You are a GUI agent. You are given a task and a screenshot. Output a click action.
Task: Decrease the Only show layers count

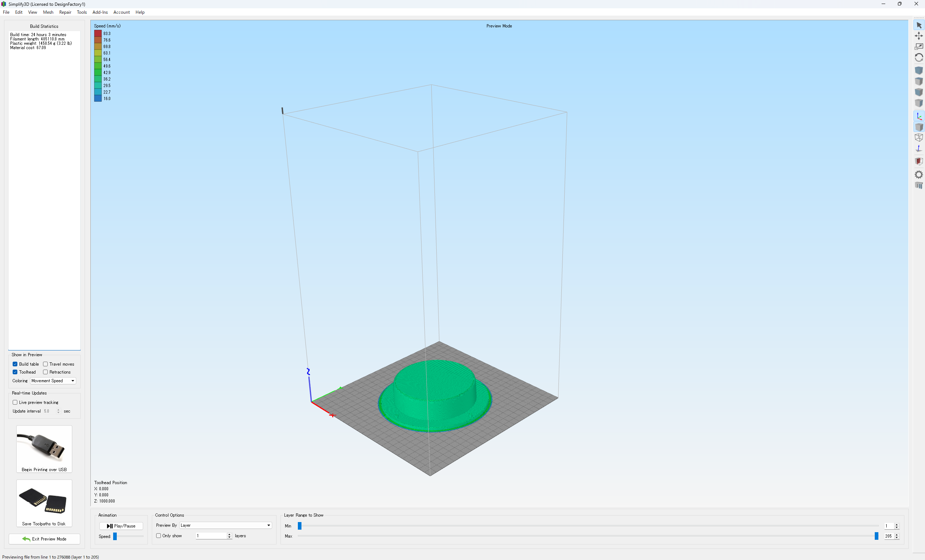[x=230, y=538]
